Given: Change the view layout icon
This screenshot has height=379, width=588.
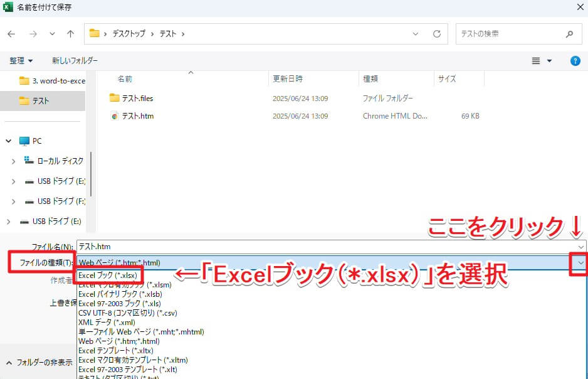Looking at the screenshot, I should 536,61.
